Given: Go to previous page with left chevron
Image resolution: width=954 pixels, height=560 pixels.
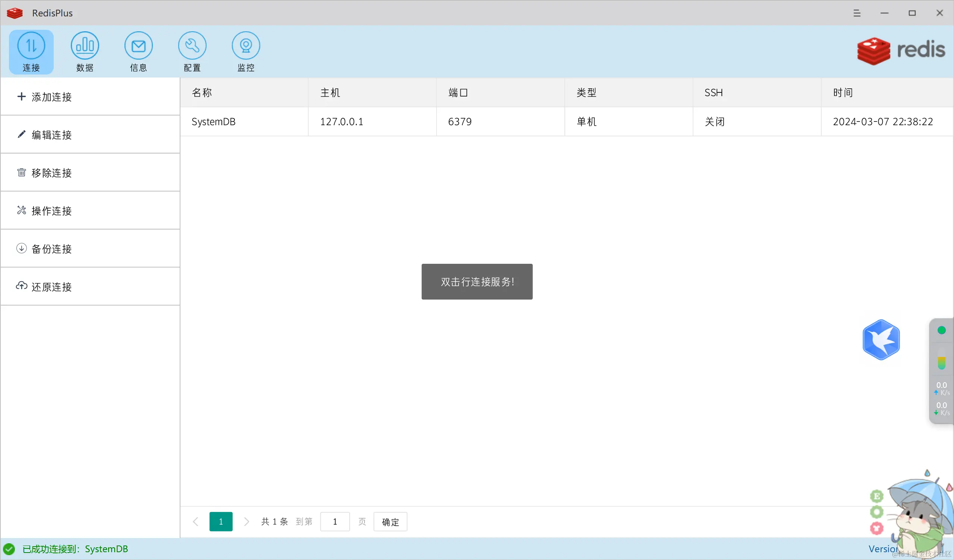Looking at the screenshot, I should pos(196,522).
